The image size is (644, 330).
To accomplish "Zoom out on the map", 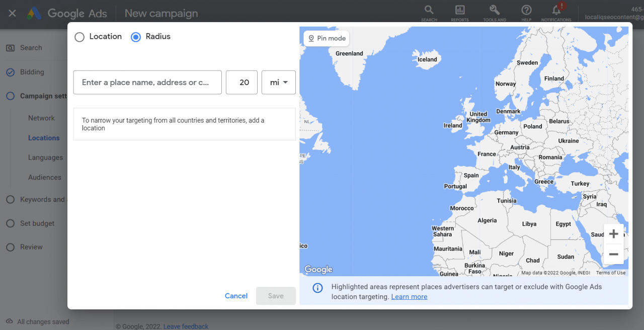I will coord(613,255).
